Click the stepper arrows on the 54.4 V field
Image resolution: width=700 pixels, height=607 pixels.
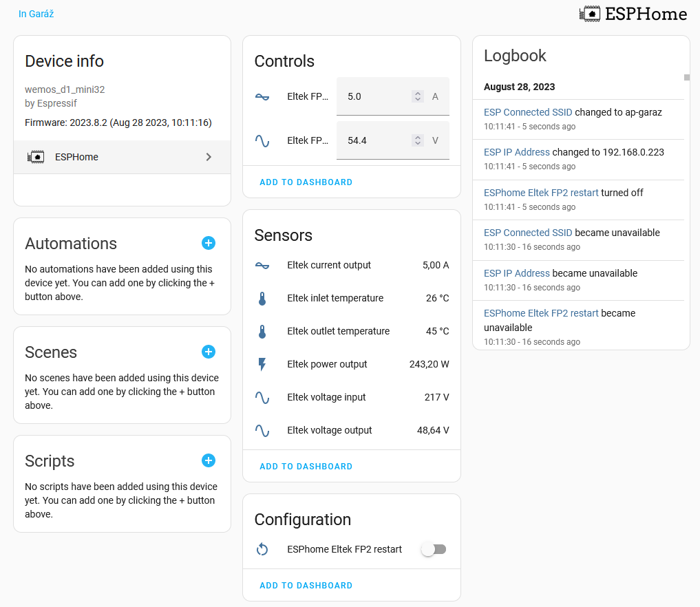[x=417, y=140]
